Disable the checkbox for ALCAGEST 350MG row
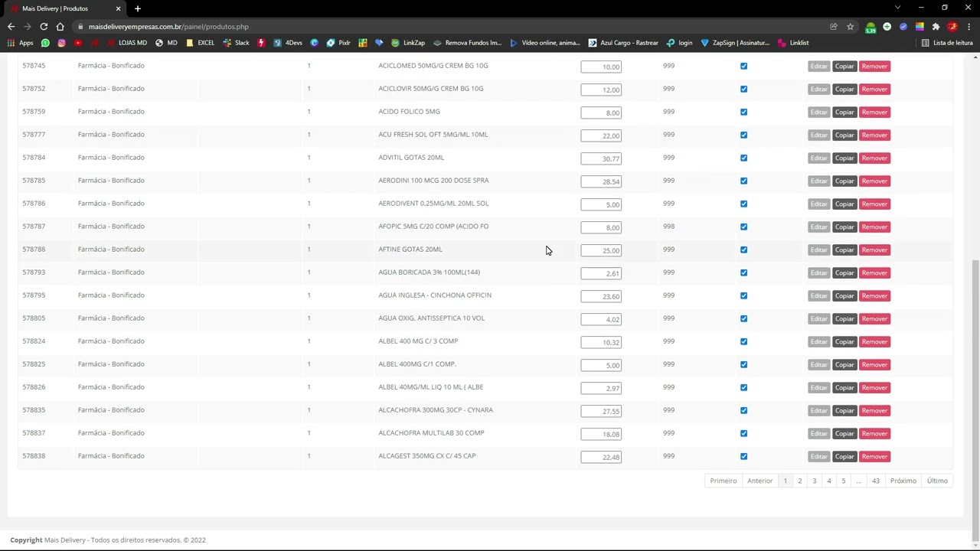Screen dimensions: 980x551 [743, 456]
